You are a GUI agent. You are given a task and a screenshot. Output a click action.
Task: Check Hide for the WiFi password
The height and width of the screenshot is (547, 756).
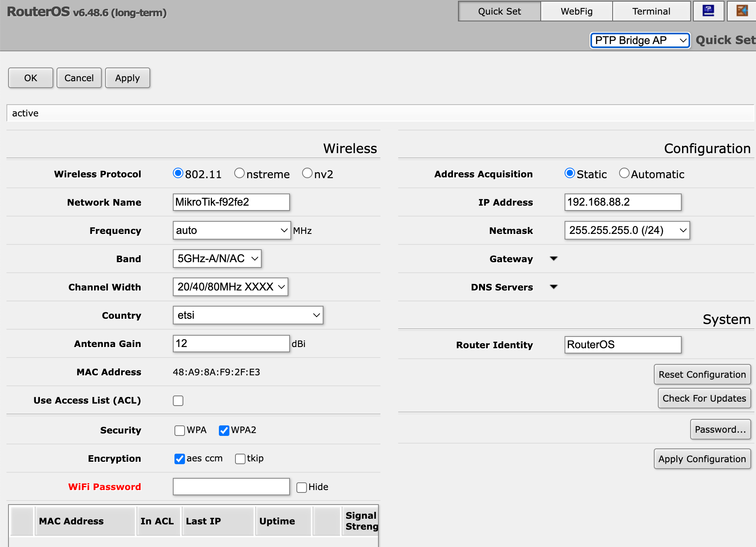click(302, 487)
